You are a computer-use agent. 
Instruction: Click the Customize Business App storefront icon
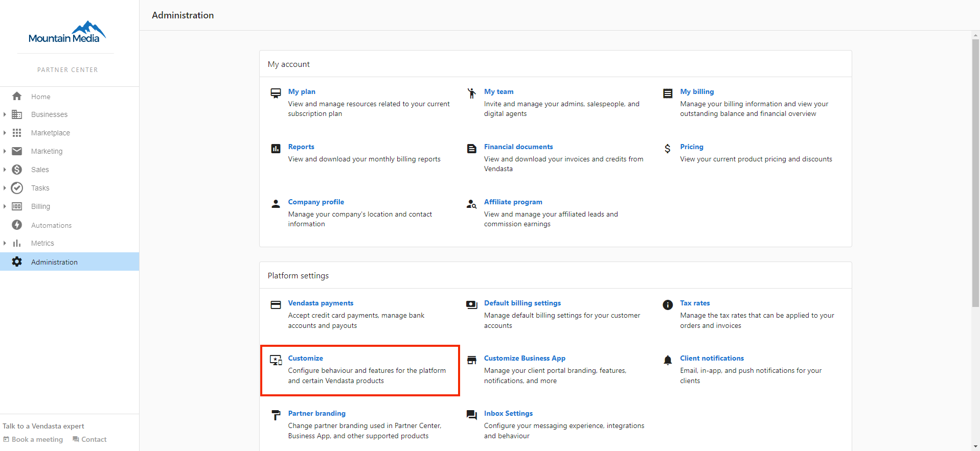(x=471, y=360)
